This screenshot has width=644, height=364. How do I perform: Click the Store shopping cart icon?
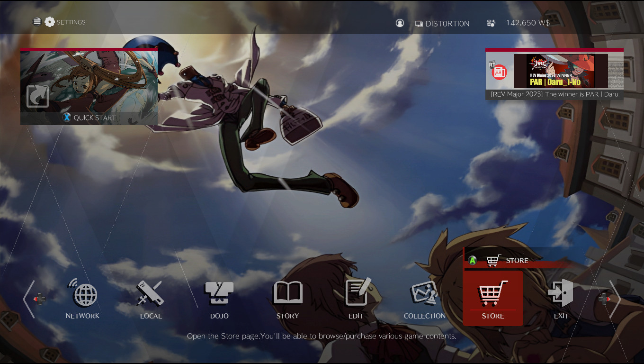(x=492, y=293)
